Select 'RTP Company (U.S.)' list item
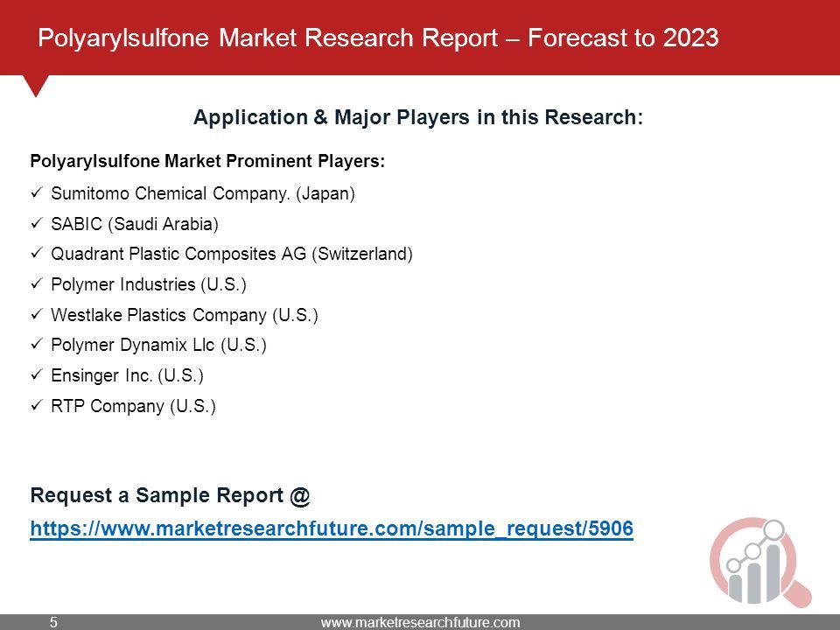840x630 pixels. (133, 406)
